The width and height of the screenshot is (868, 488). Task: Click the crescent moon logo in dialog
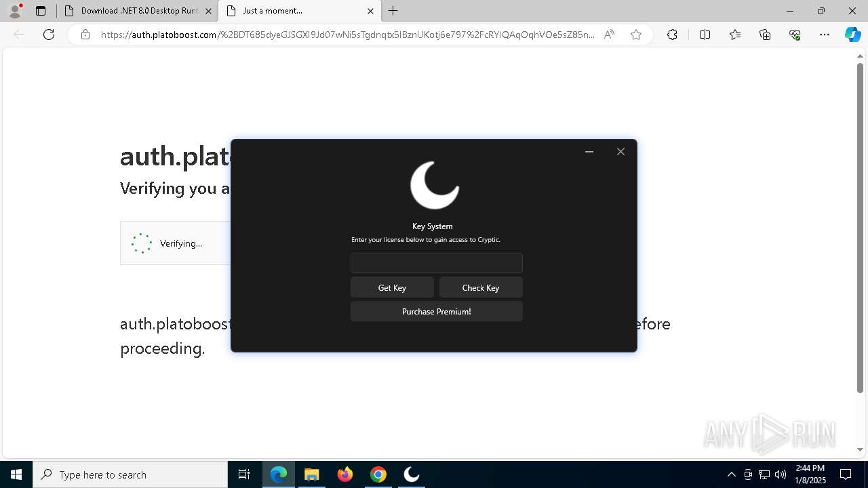point(435,185)
